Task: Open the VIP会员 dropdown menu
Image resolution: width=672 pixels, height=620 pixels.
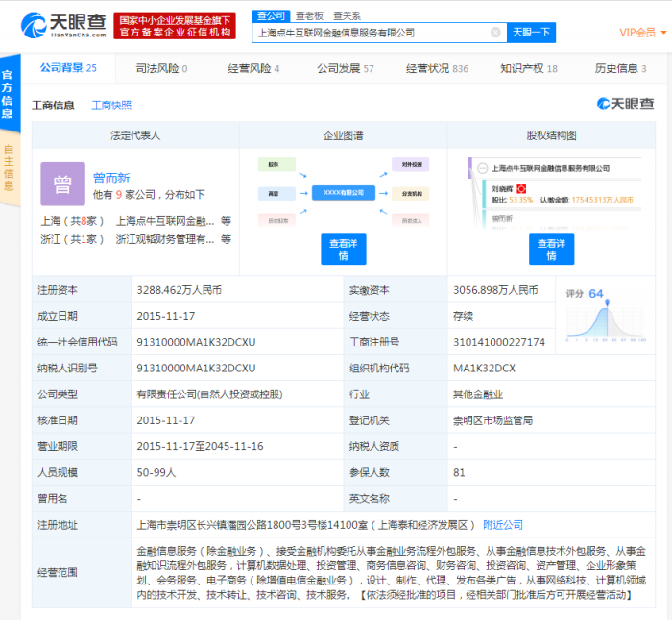Action: (637, 33)
